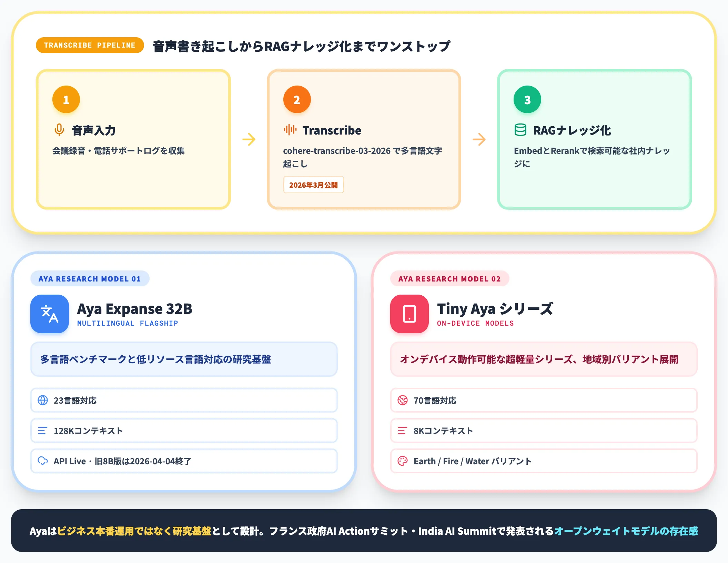Click the AYA RESEARCH MODEL 02 badge
728x563 pixels.
(x=449, y=279)
